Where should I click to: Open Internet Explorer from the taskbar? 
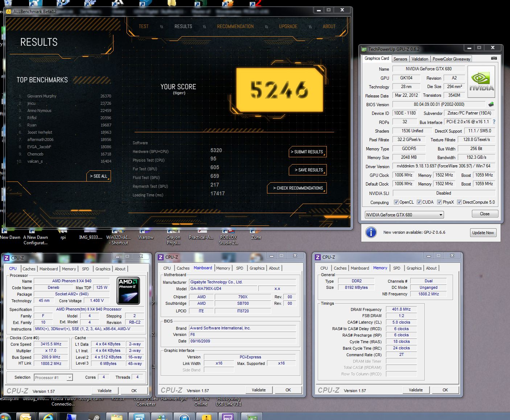[x=49, y=416]
